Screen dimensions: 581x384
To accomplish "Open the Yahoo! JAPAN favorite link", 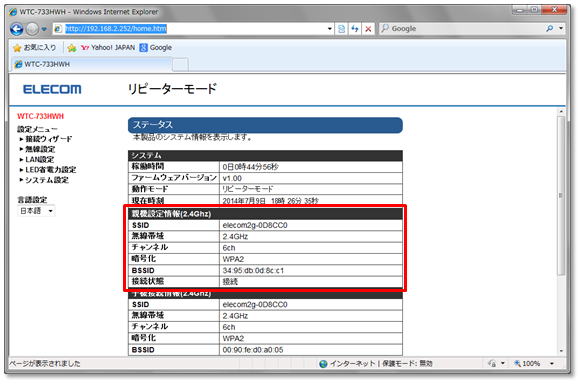I will tap(108, 47).
